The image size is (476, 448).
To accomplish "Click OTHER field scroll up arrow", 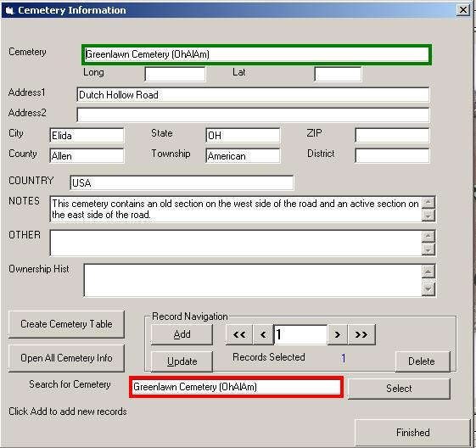I will click(x=428, y=236).
